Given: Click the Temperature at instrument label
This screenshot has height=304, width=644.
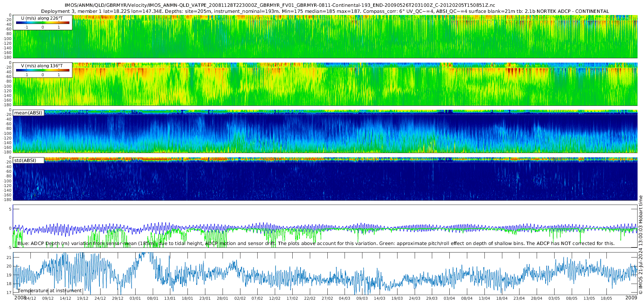Looking at the screenshot, I should point(50,290).
